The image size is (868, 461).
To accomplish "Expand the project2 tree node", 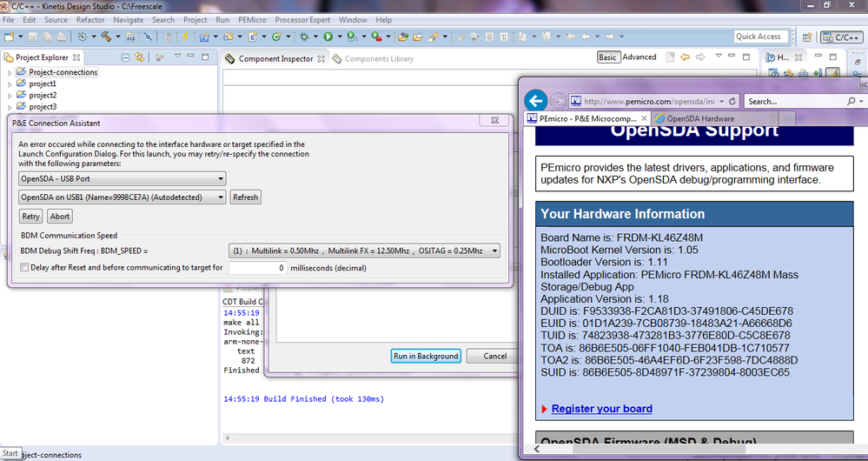I will point(10,96).
